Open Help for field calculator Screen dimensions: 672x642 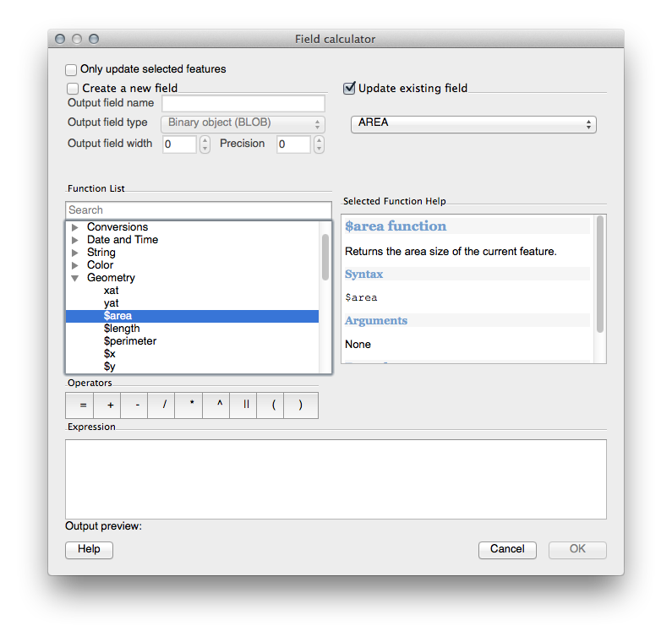pyautogui.click(x=89, y=549)
